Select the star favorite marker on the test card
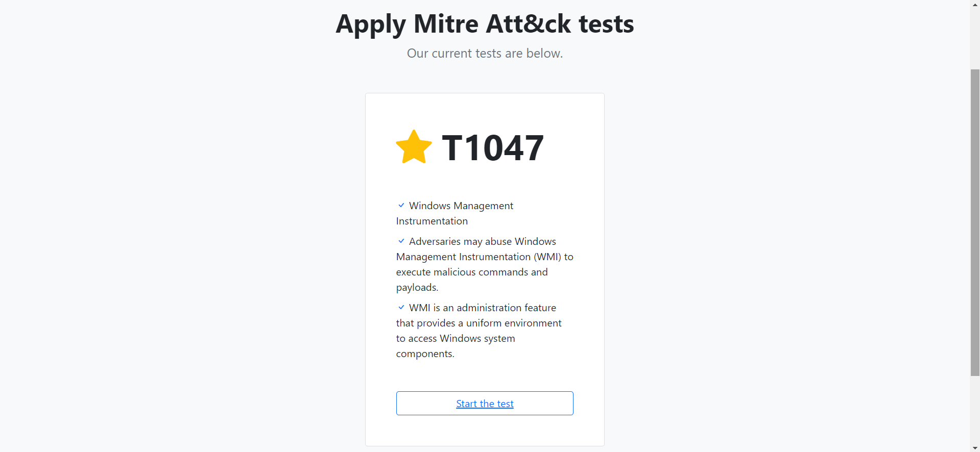This screenshot has height=452, width=980. 414,147
